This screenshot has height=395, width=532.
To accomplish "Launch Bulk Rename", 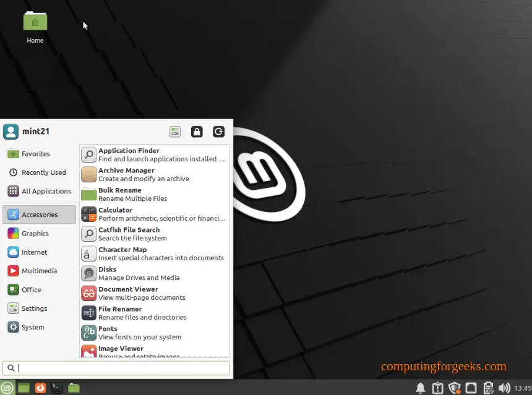I will tap(155, 194).
